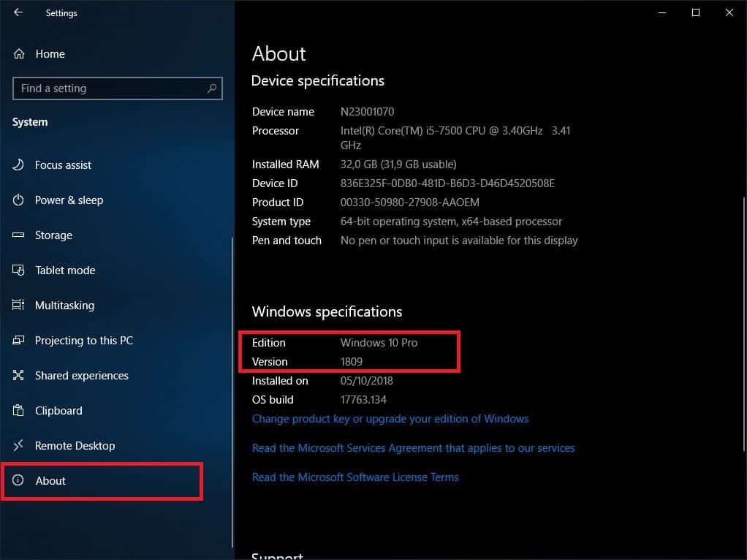Click the back arrow in Settings

point(18,12)
